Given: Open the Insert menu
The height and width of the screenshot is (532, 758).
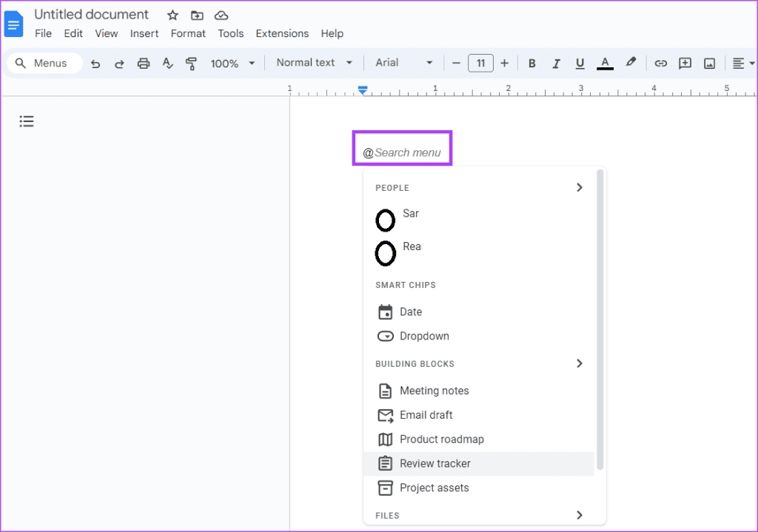Looking at the screenshot, I should 144,33.
